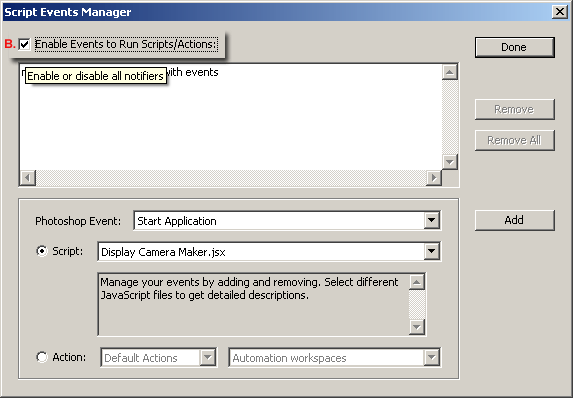The image size is (573, 398).
Task: Select the Script radio button
Action: 42,251
